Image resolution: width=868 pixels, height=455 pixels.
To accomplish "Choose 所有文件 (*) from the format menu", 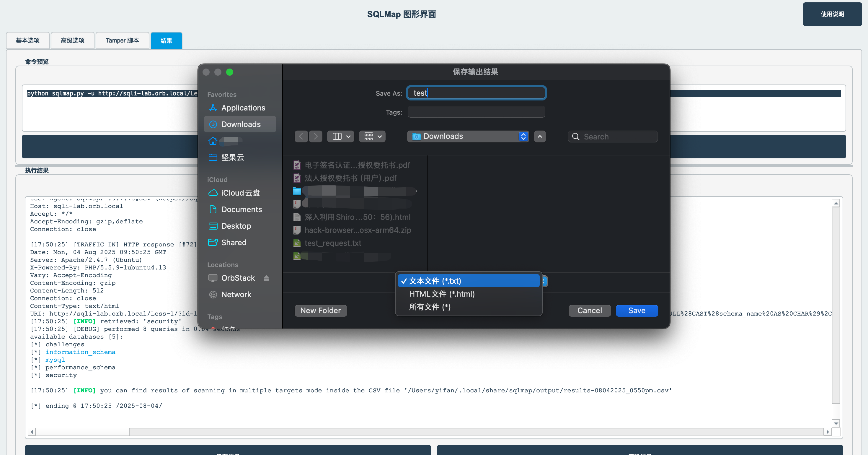I will click(x=429, y=307).
